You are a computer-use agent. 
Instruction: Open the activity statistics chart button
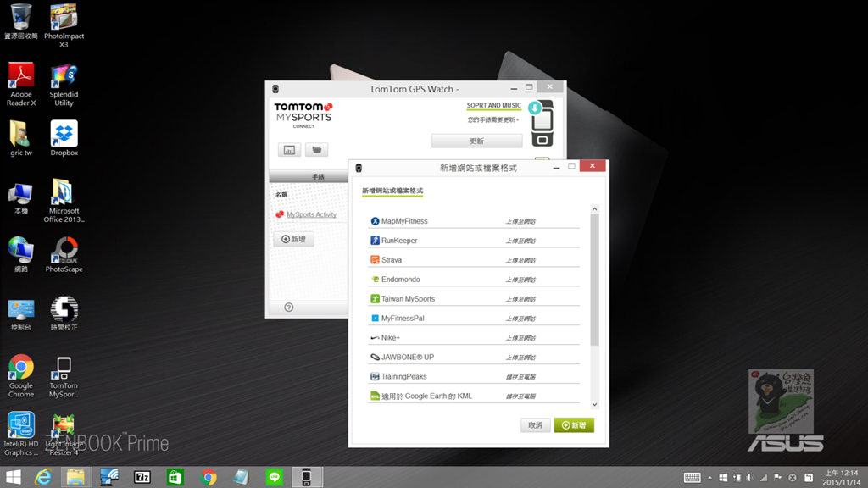point(289,150)
